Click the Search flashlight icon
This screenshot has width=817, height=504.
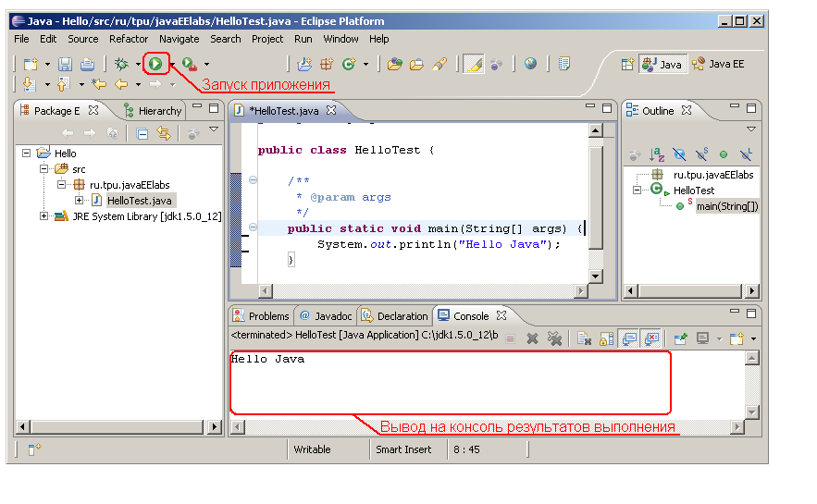tap(439, 64)
